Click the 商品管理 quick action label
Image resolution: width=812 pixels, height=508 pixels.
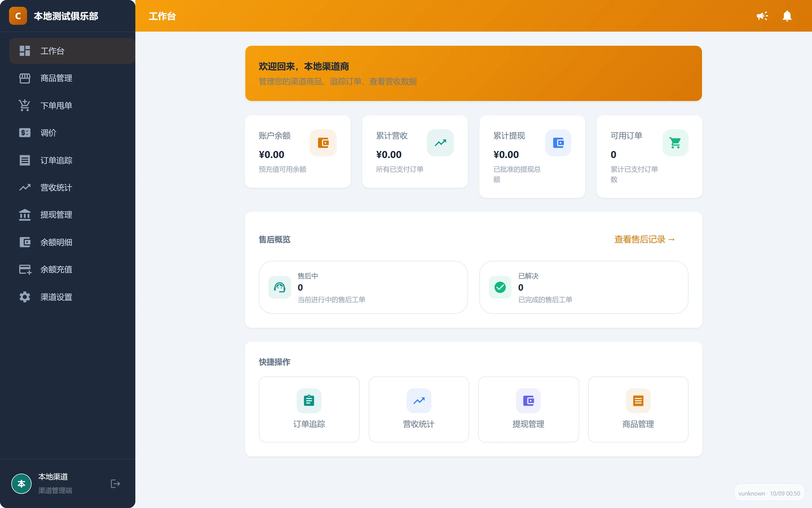pos(638,424)
